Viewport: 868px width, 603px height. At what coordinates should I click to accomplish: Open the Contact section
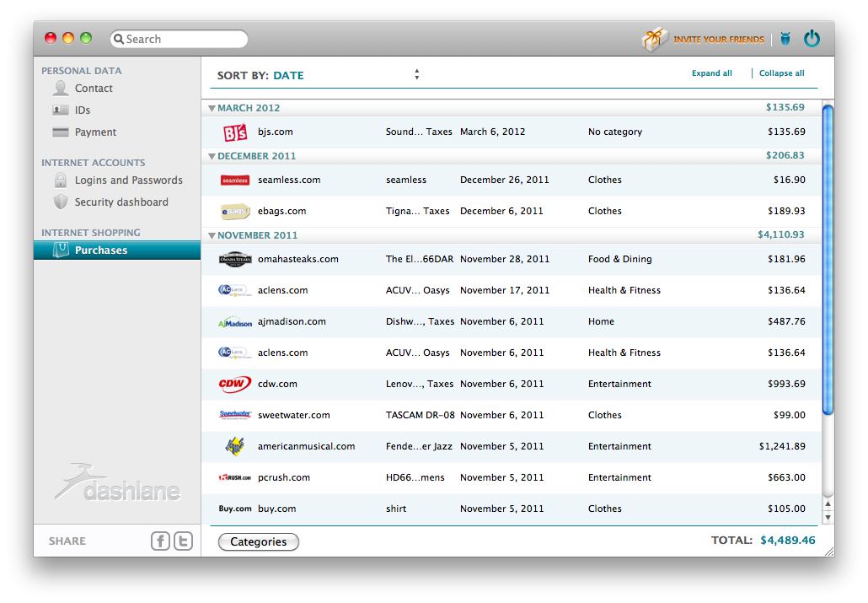point(94,88)
